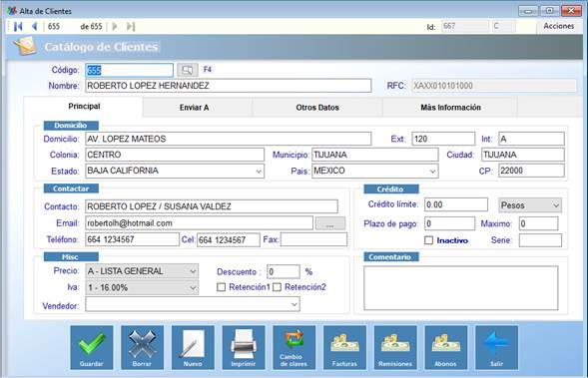Exit with the Salir button
Image resolution: width=588 pixels, height=378 pixels.
(x=496, y=347)
